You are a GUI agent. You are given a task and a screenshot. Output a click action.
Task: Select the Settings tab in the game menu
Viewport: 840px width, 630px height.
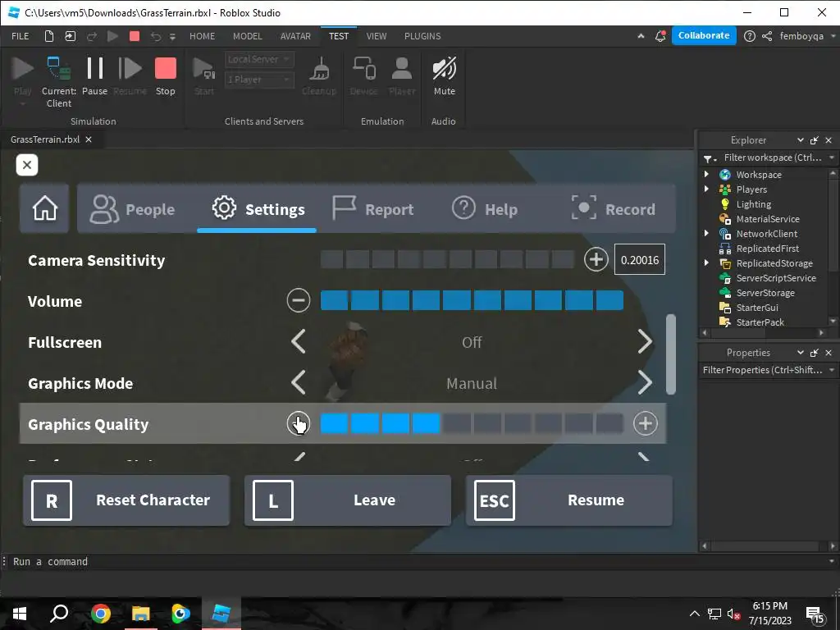tap(257, 209)
